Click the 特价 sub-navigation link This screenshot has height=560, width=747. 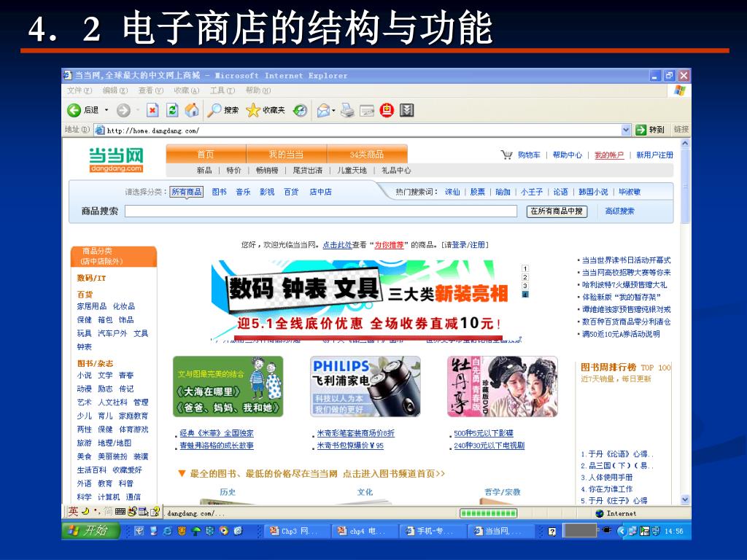coord(233,170)
